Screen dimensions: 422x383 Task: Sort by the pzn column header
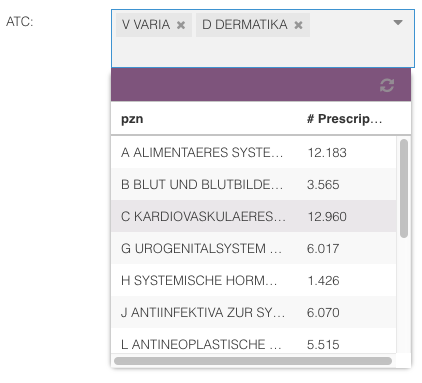click(132, 119)
